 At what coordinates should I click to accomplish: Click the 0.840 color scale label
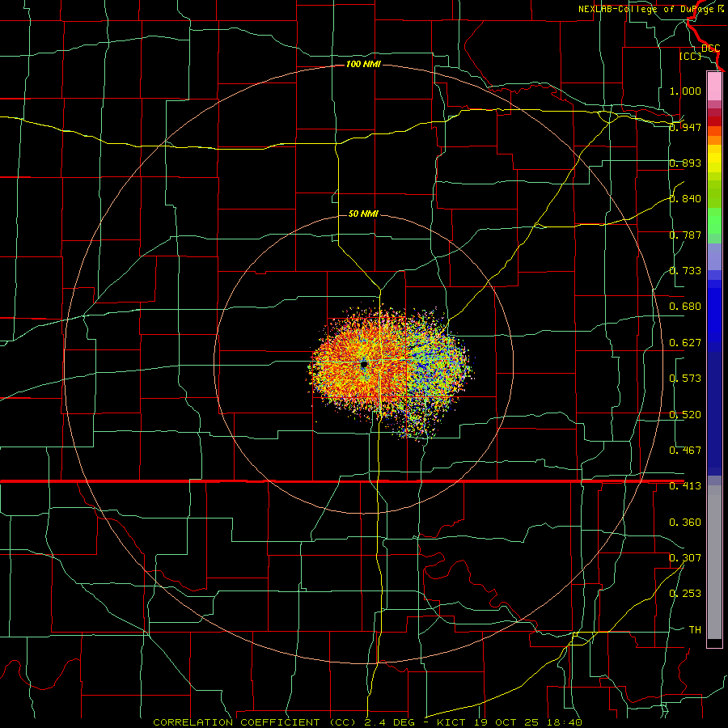[685, 198]
